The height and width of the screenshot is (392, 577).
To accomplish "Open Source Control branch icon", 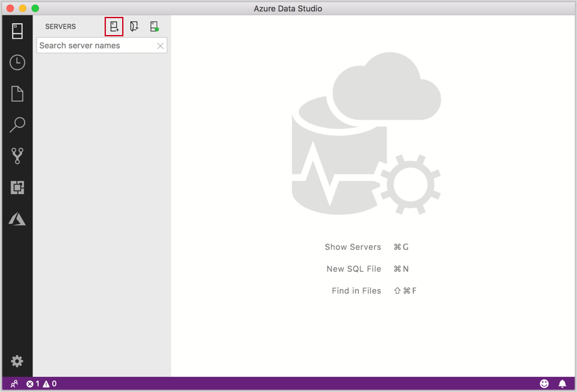I will point(18,156).
